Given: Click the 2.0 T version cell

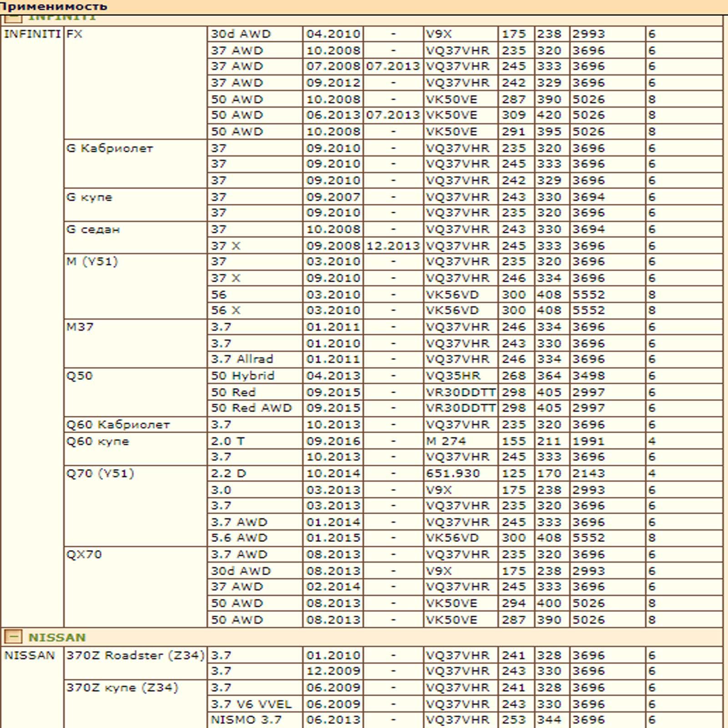Looking at the screenshot, I should click(227, 441).
